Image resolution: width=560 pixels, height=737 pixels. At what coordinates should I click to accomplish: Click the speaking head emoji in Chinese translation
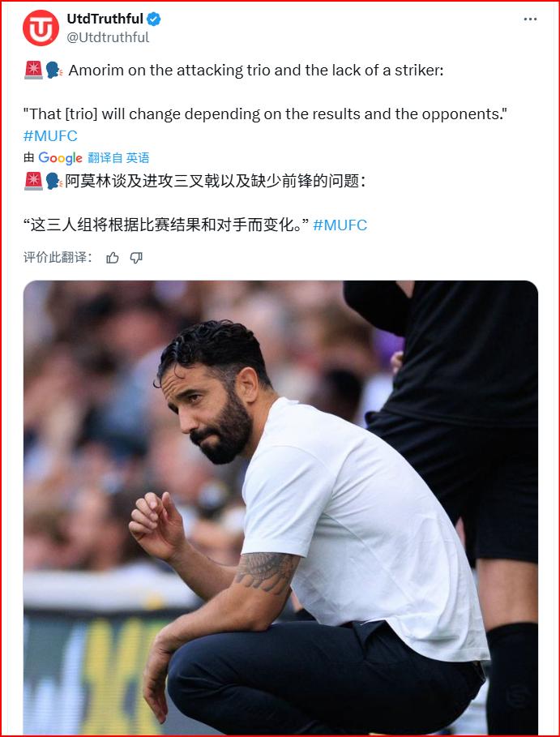(x=54, y=181)
